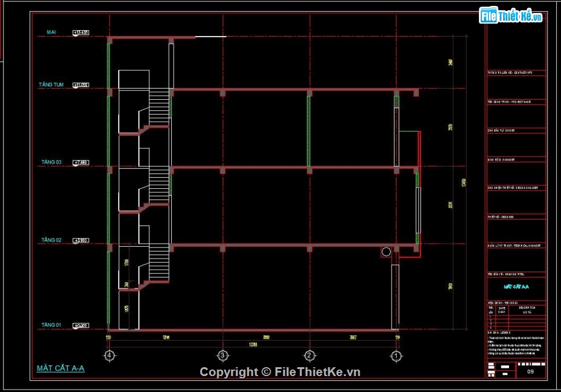
Task: Toggle the green hatched wall on the left
Action: [x=109, y=177]
